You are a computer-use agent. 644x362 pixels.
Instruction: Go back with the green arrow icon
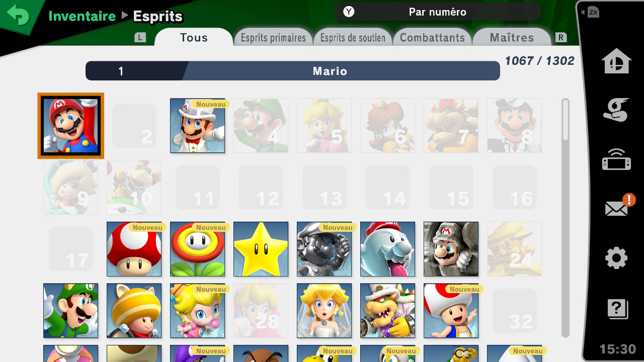pos(18,15)
